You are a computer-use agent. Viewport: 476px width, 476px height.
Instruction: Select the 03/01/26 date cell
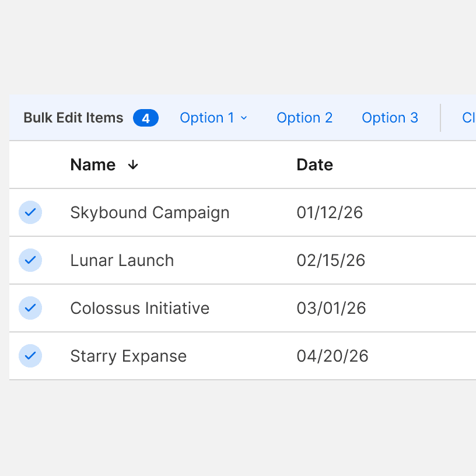(331, 308)
